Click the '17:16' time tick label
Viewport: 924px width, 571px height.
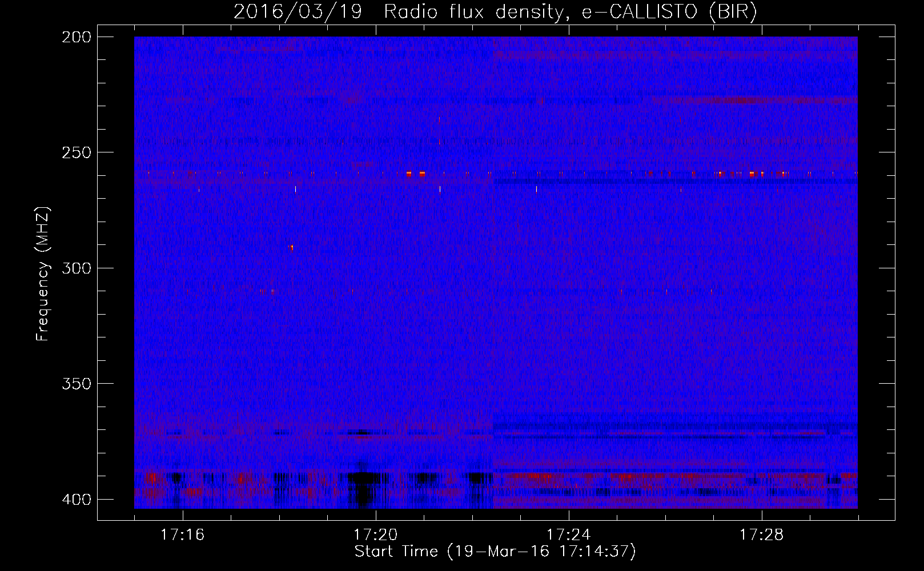coord(182,535)
